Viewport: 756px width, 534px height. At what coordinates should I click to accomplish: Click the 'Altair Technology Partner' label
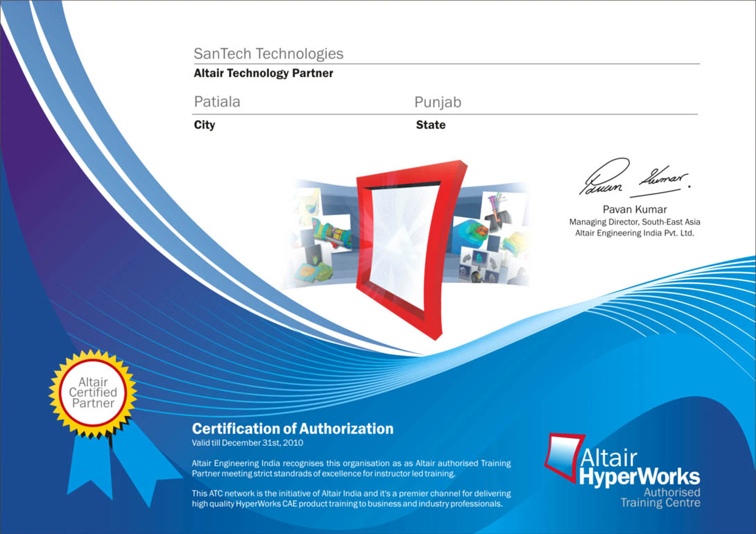[x=264, y=74]
